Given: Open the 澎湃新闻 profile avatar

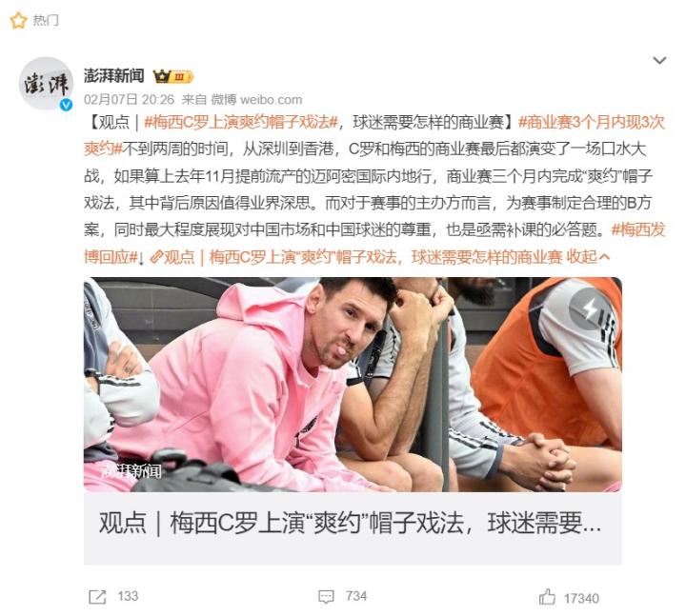Looking at the screenshot, I should click(x=46, y=84).
